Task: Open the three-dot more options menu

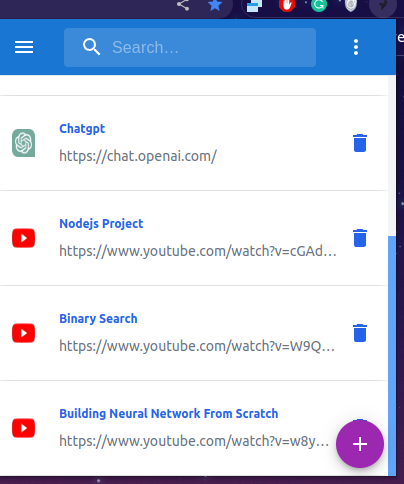Action: [x=356, y=47]
